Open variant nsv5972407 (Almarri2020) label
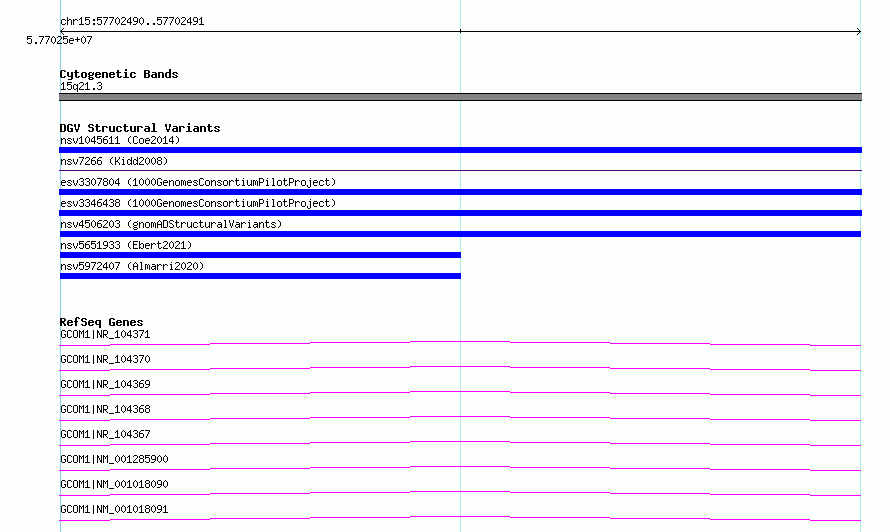This screenshot has height=532, width=890. (x=132, y=266)
